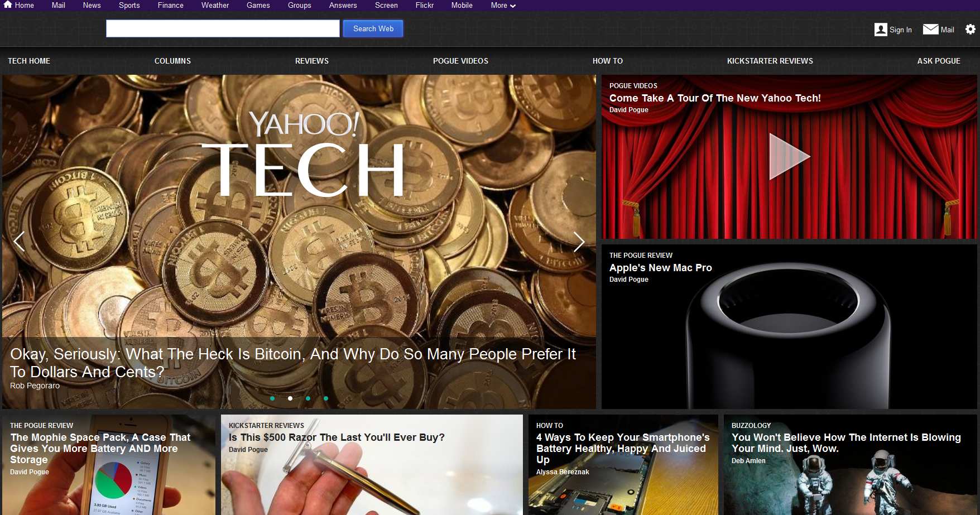Click author Deb Amlen

click(x=748, y=461)
